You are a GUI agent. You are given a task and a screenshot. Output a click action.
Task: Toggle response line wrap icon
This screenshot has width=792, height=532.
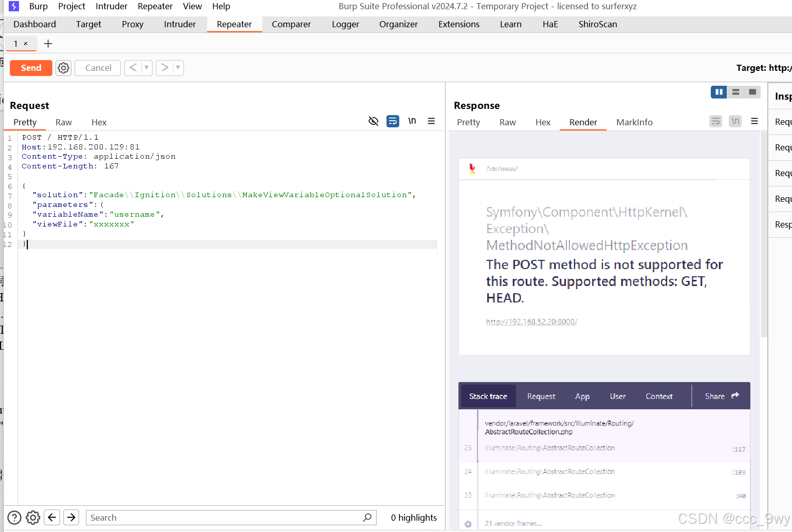point(716,121)
